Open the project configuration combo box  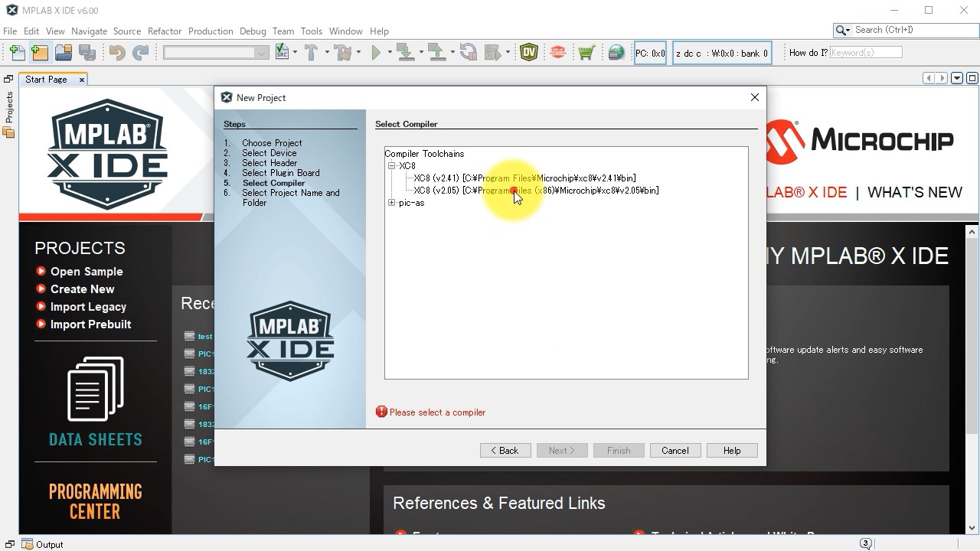click(216, 53)
